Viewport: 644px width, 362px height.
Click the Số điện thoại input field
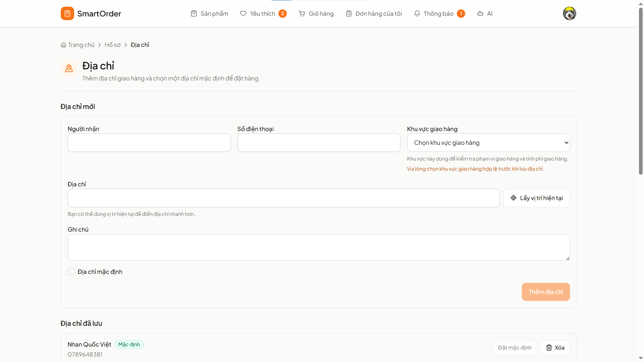[x=319, y=143]
